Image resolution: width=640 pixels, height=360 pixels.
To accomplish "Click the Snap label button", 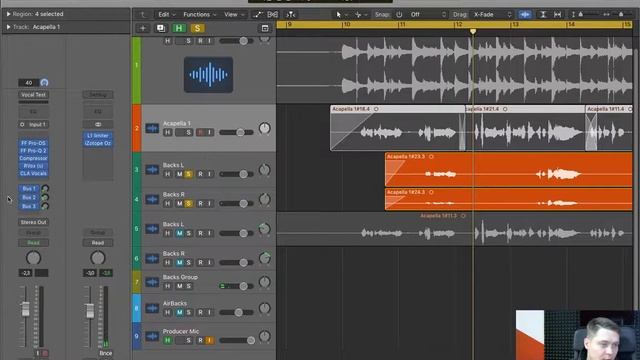I will (x=382, y=15).
